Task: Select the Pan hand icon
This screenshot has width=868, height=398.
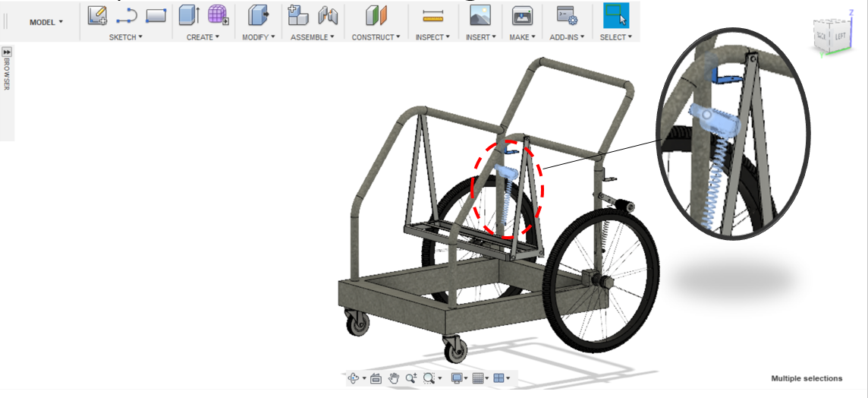Action: (394, 378)
